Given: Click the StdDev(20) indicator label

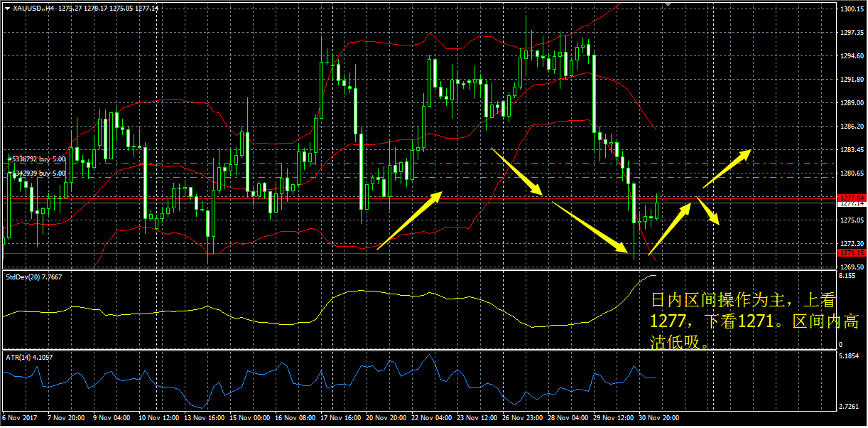Looking at the screenshot, I should click(33, 277).
